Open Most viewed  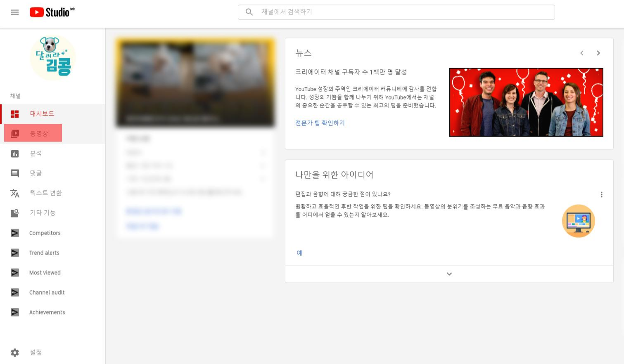45,272
